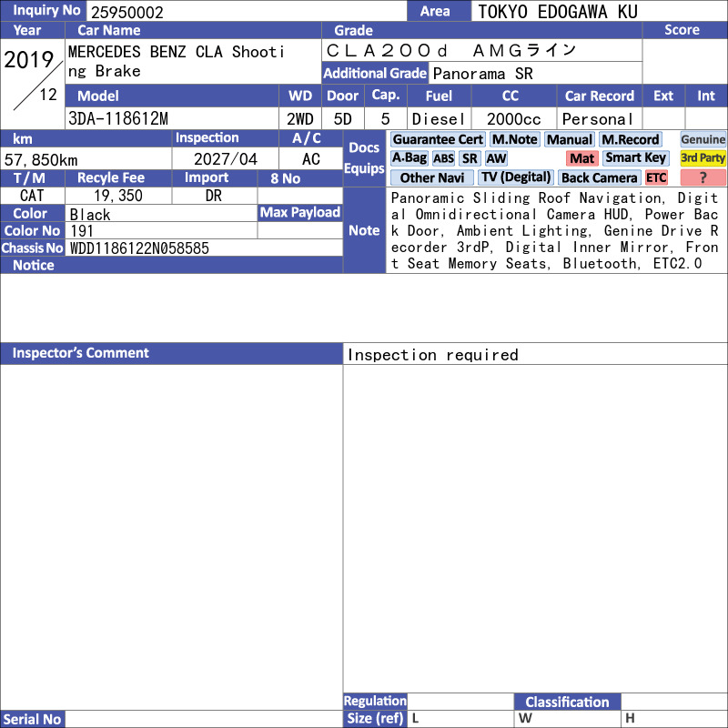
Task: Select the TV (Degital) badge
Action: click(516, 177)
